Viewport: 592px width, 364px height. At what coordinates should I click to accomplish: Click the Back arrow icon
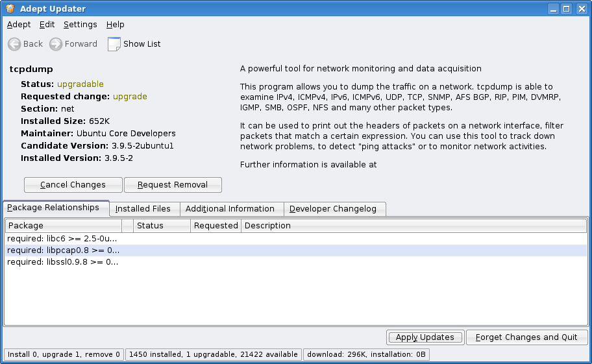[14, 44]
